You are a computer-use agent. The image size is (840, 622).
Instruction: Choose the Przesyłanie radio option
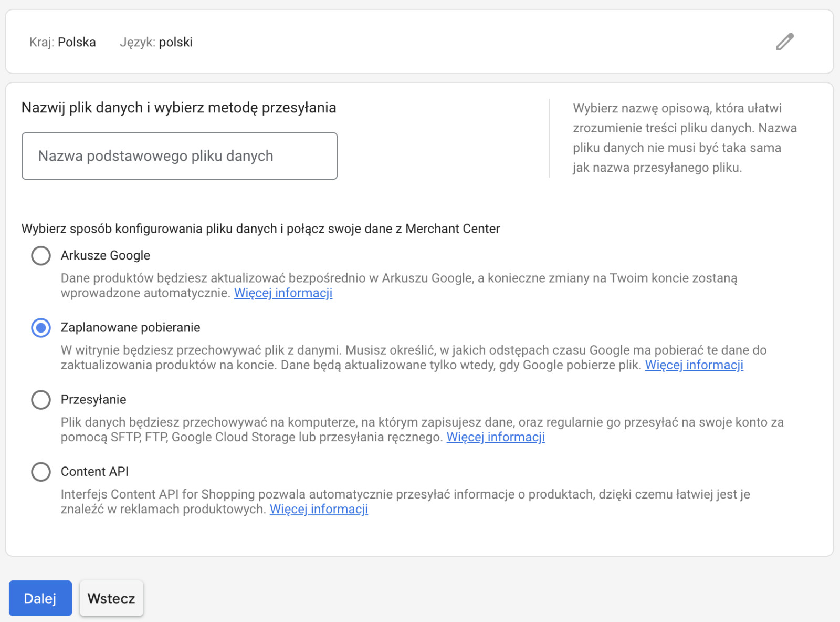(41, 400)
